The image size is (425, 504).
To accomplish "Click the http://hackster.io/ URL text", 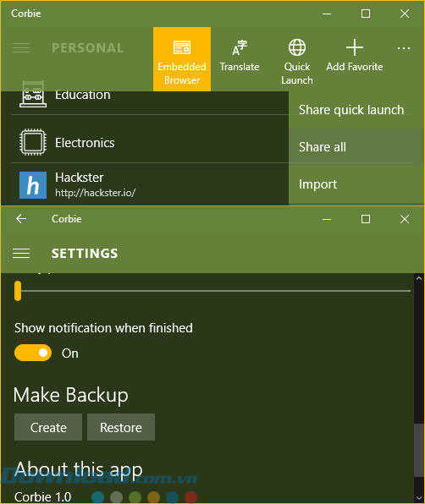I will click(x=95, y=193).
